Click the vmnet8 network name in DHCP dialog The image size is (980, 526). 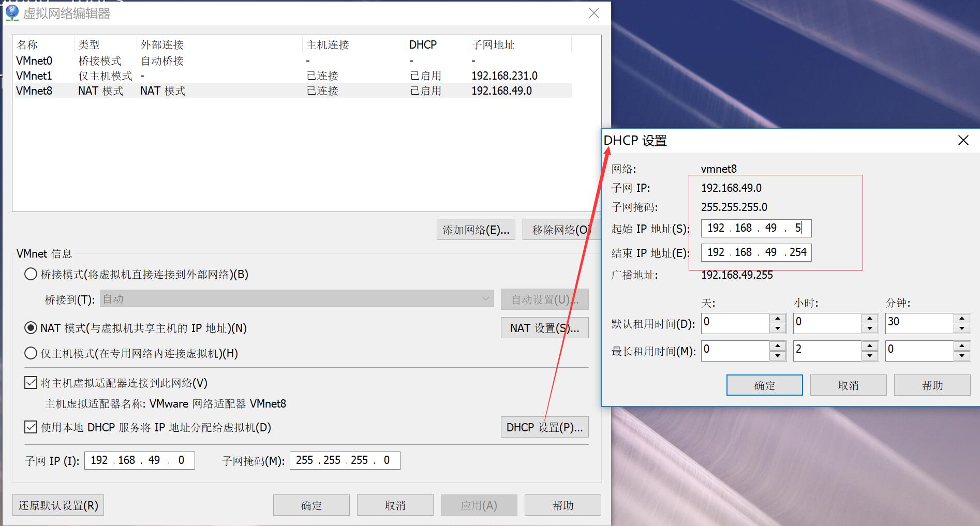(x=719, y=169)
